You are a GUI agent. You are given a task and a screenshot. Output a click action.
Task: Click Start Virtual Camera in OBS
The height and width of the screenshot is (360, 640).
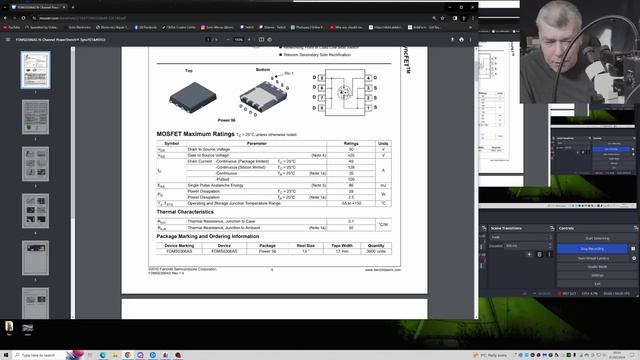(x=593, y=258)
